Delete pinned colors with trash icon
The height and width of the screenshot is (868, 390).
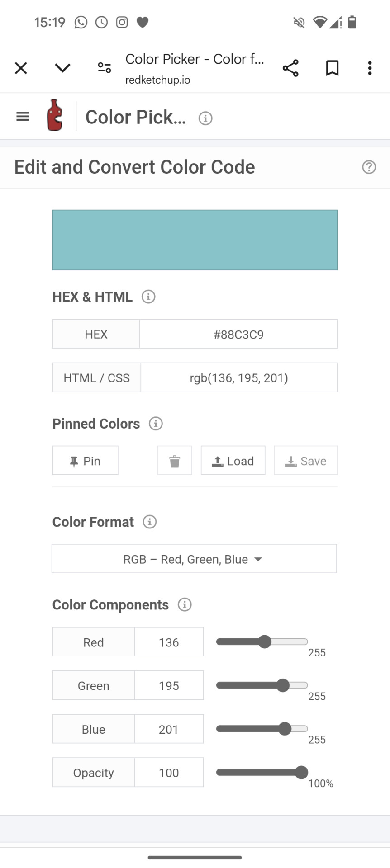(175, 461)
